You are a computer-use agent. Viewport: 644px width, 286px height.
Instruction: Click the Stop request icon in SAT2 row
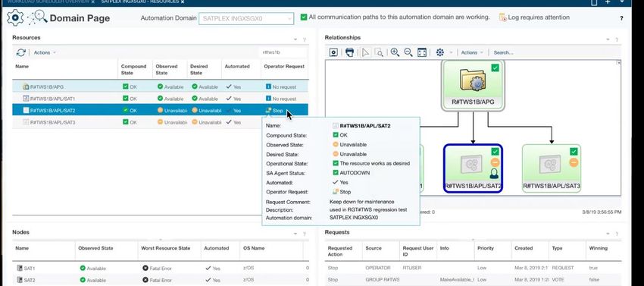click(269, 110)
